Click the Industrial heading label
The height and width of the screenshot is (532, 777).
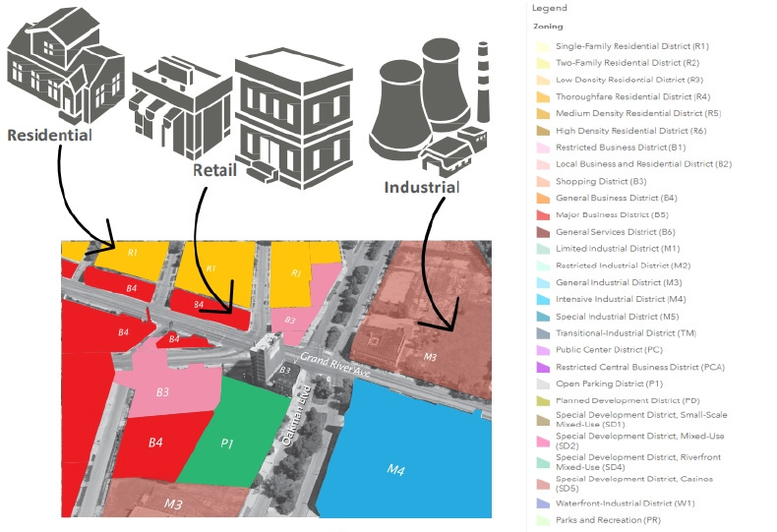(422, 187)
